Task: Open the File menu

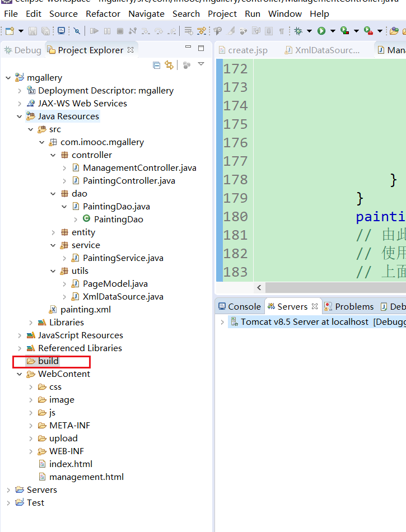Action: pyautogui.click(x=11, y=14)
